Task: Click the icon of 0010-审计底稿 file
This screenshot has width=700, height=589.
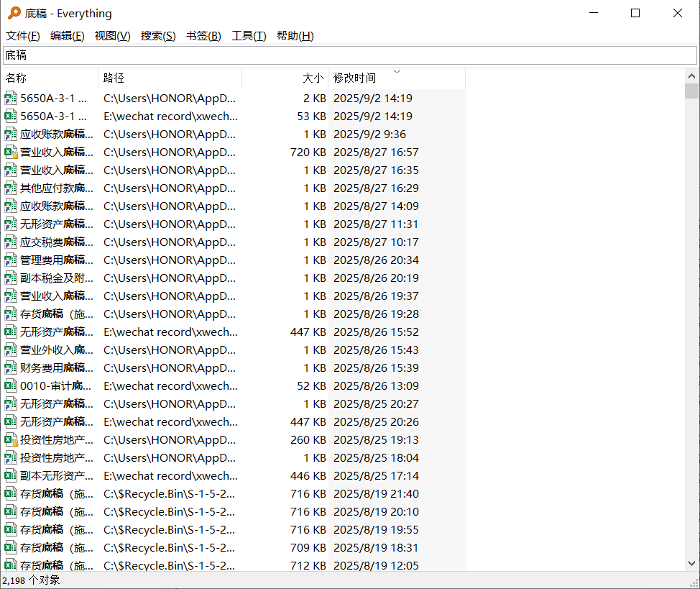Action: (11, 385)
